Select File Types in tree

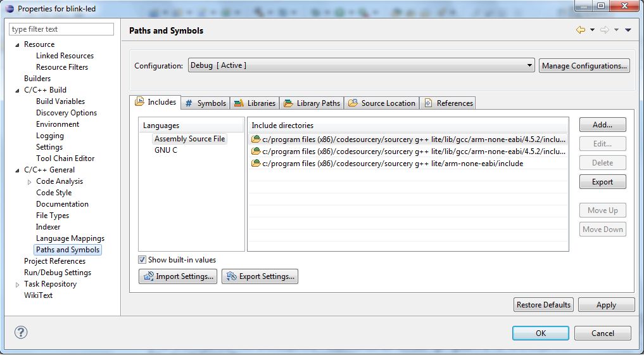[53, 216]
